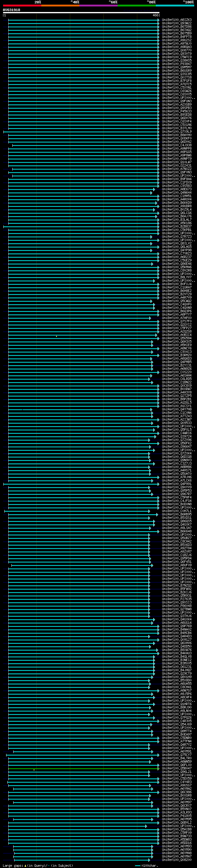The width and height of the screenshot is (197, 868).
Task: Click the =100char. scale legend
Action: click(147, 865)
